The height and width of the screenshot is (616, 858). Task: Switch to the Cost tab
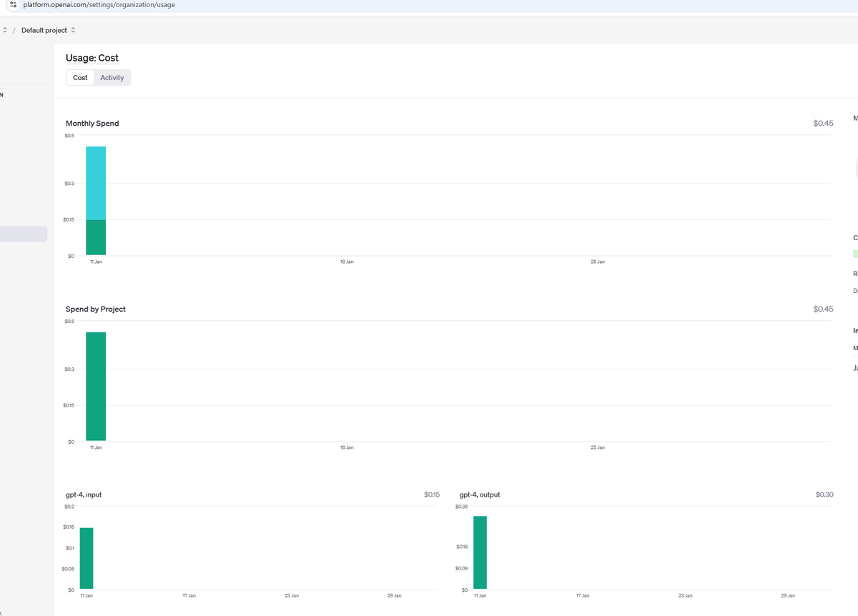click(x=80, y=77)
